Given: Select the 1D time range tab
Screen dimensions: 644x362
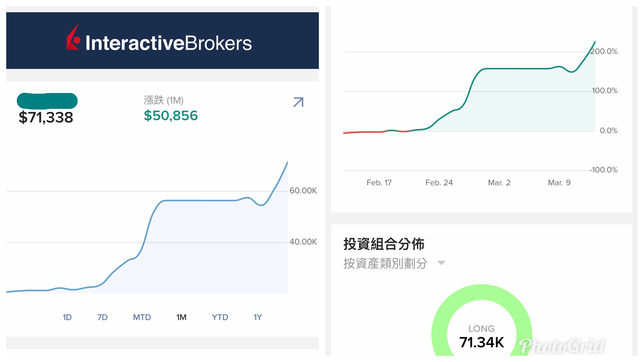Looking at the screenshot, I should 67,317.
